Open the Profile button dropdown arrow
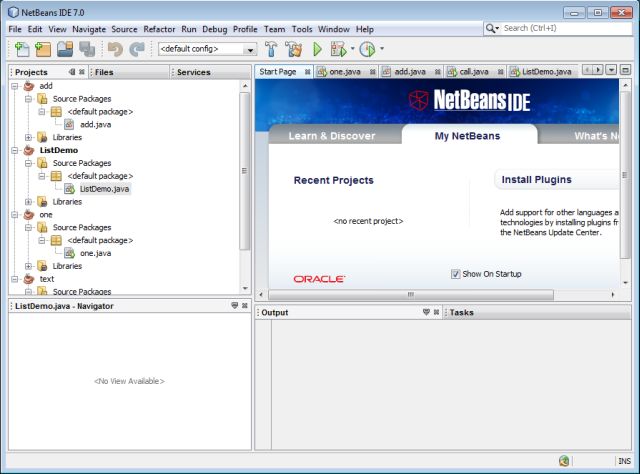The width and height of the screenshot is (640, 474). pos(382,48)
